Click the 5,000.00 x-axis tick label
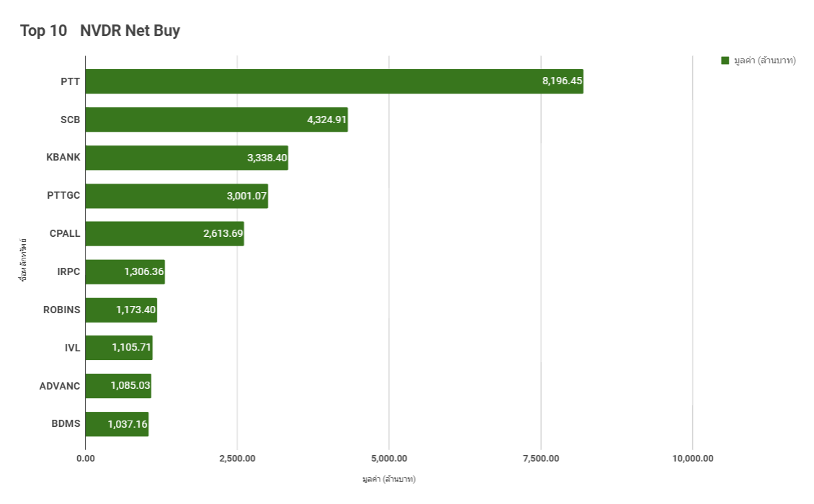814x504 pixels. (389, 459)
